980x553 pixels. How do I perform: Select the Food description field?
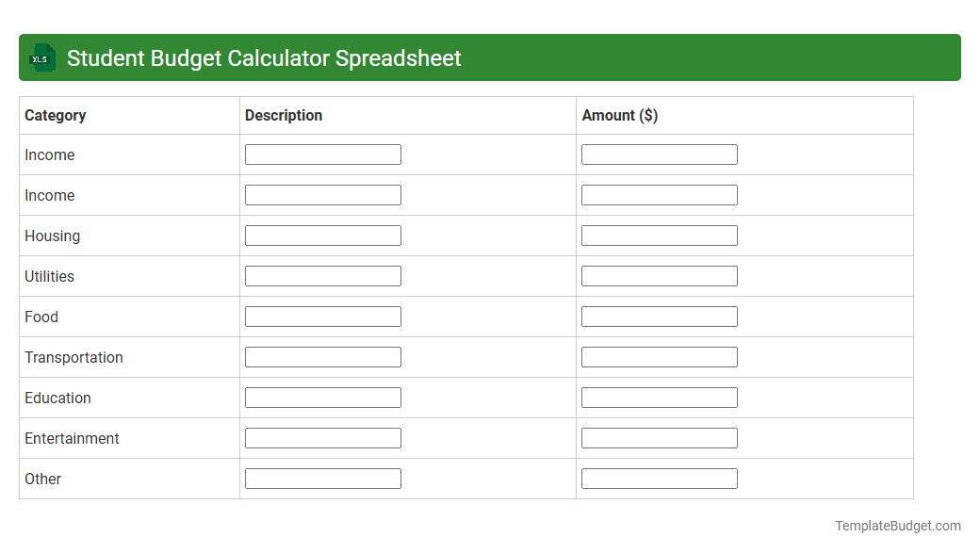322,316
